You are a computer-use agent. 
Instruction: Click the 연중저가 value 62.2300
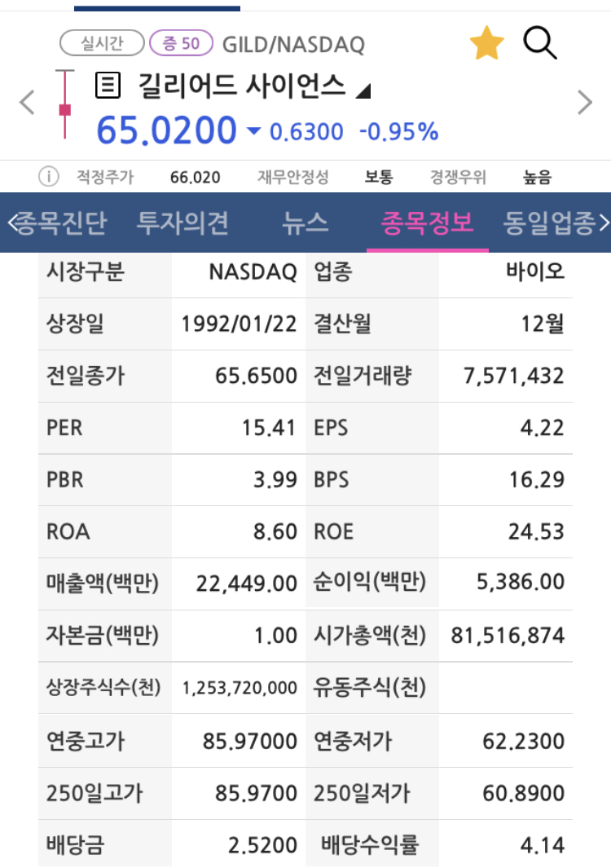point(523,741)
